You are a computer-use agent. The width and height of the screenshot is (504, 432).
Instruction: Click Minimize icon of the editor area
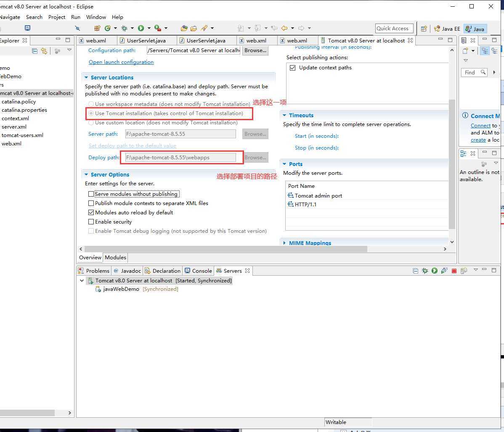point(440,40)
